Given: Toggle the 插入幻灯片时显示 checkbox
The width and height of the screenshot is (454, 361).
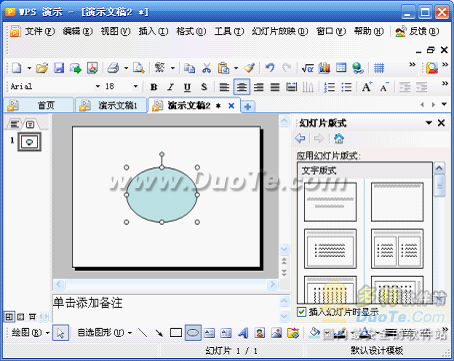Looking at the screenshot, I should point(301,312).
